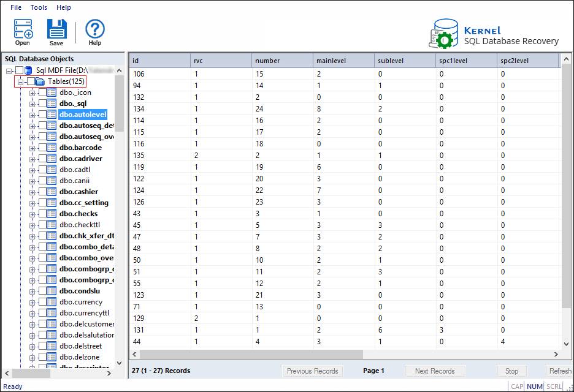
Task: Expand the dbo.cc_setting tree node
Action: pos(33,203)
